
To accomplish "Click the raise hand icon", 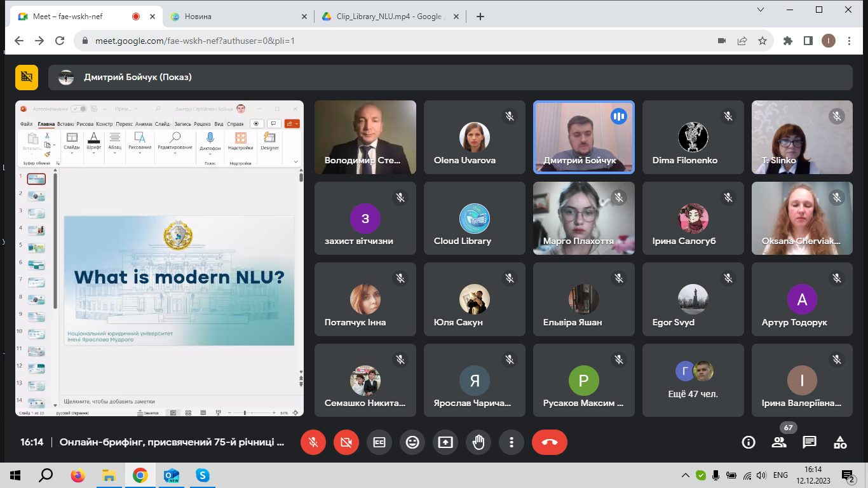I will [478, 442].
